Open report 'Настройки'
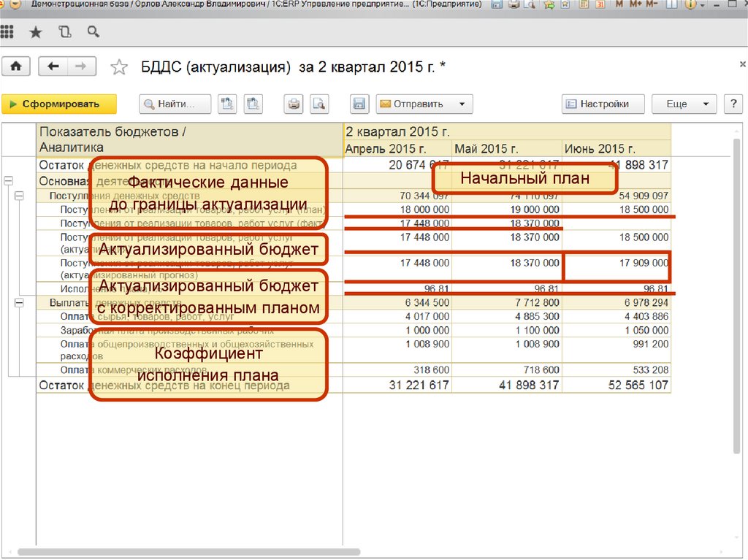This screenshot has height=560, width=748. coord(603,104)
